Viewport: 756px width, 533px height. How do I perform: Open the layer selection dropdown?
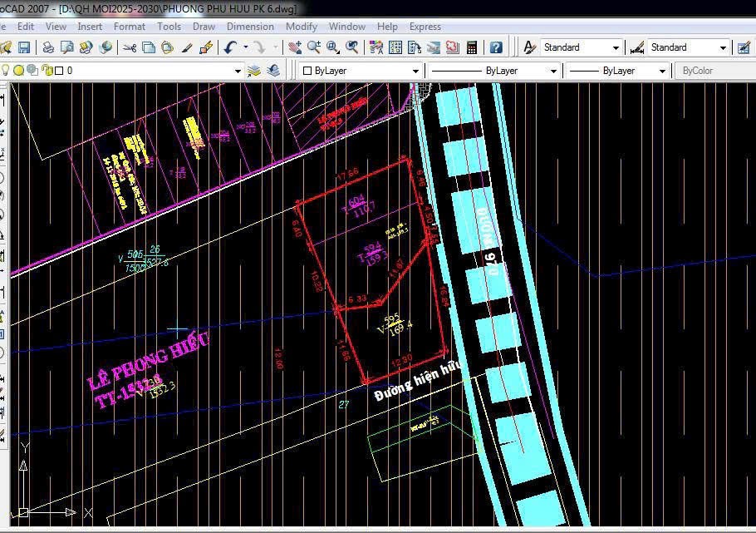click(238, 70)
